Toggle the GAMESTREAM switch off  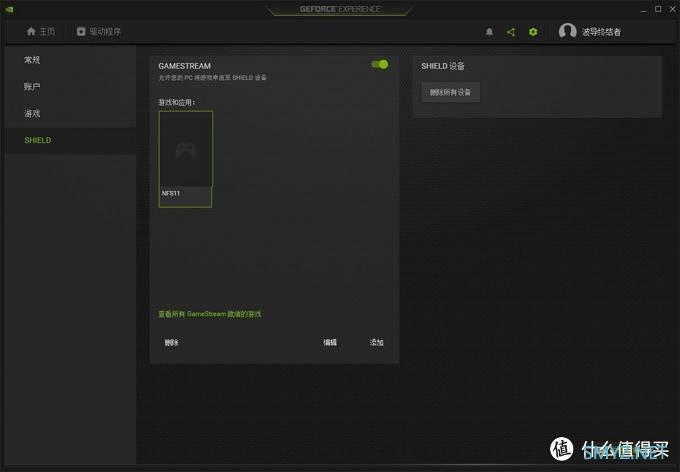[x=380, y=64]
